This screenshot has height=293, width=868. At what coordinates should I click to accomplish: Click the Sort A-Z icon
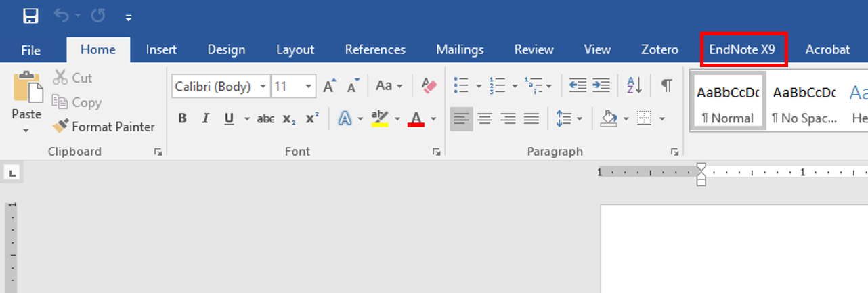(634, 86)
